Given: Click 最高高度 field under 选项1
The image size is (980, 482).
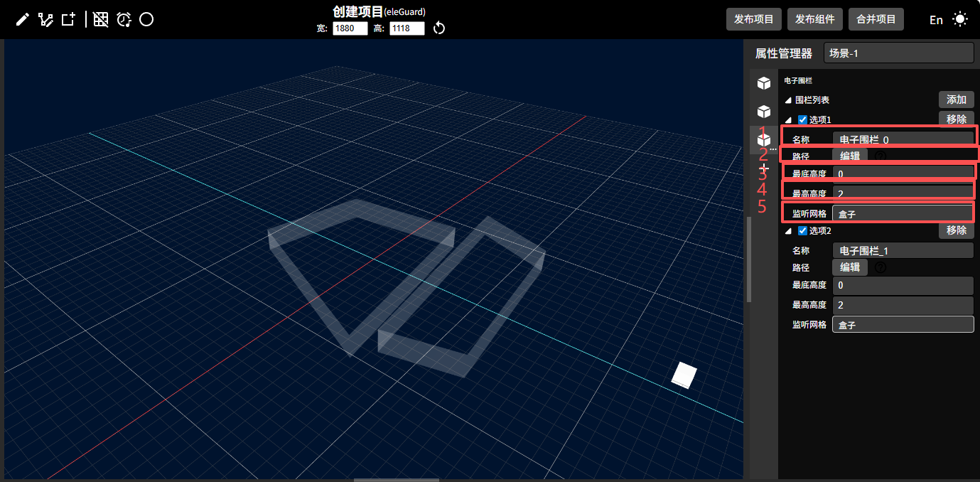Looking at the screenshot, I should (x=903, y=193).
